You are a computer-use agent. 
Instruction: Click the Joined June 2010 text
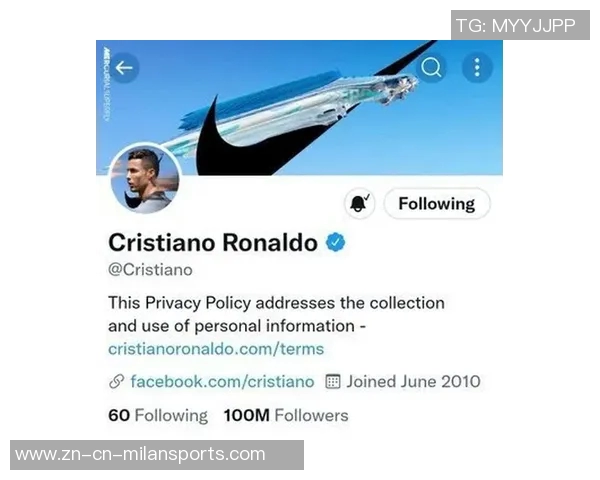[x=414, y=381]
